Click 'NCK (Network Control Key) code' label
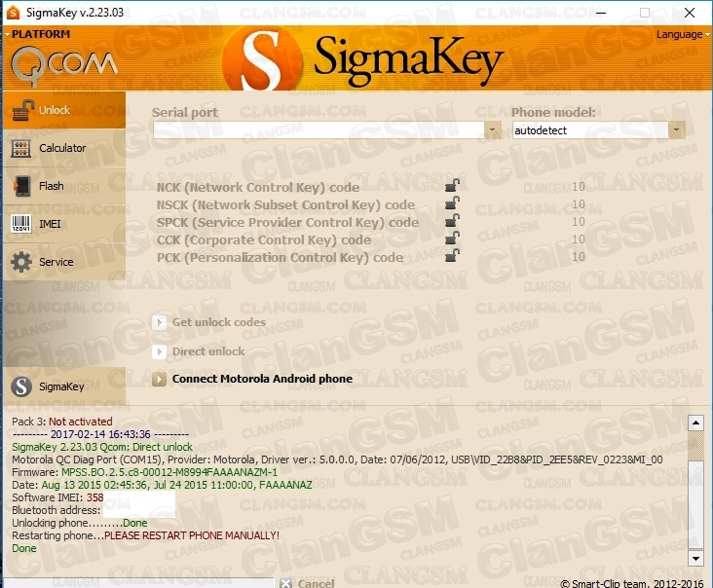 click(258, 188)
